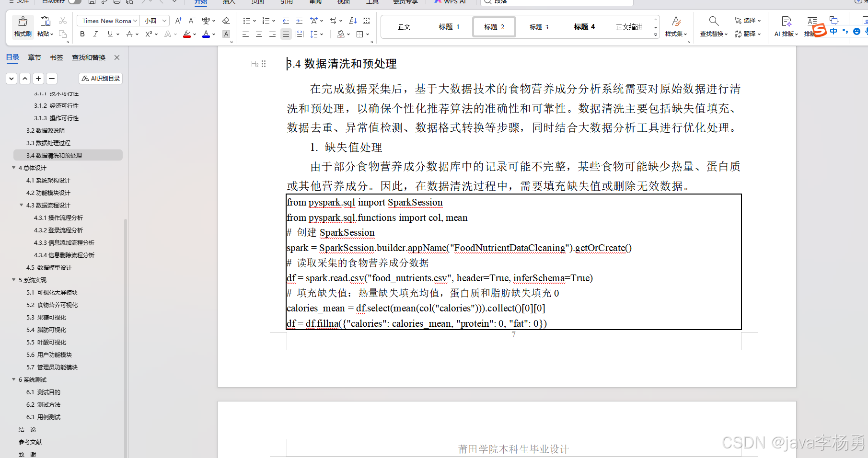Click the plus outline level button
Viewport: 868px width, 458px height.
(38, 78)
